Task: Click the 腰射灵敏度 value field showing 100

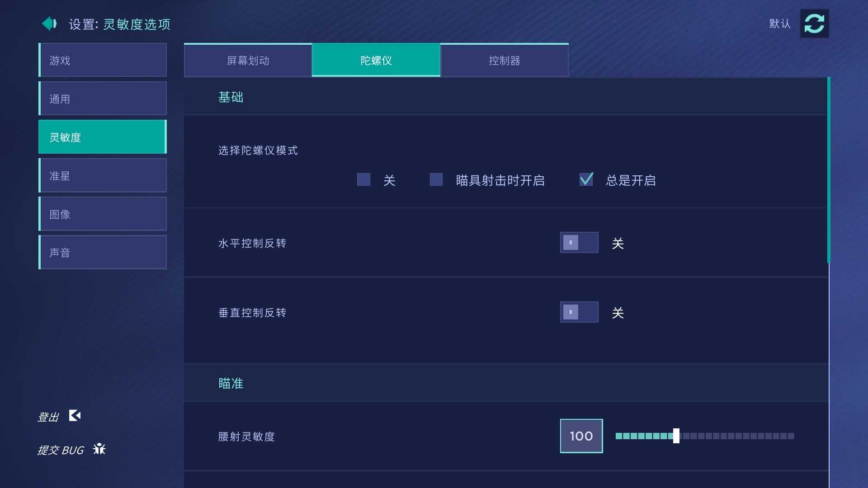Action: click(x=581, y=436)
